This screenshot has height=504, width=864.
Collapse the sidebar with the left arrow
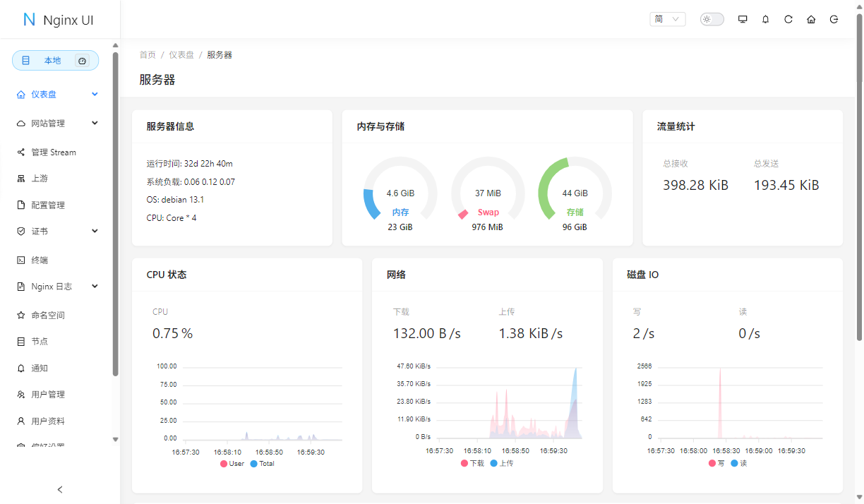pos(60,489)
